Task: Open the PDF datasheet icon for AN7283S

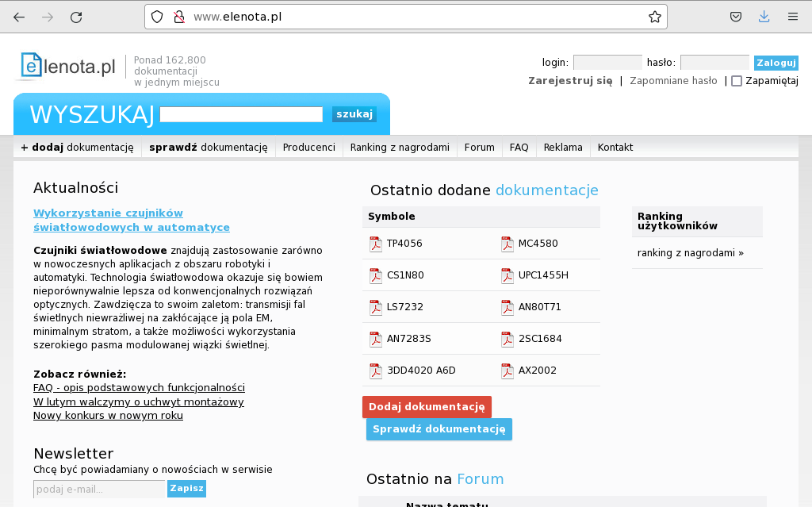Action: (x=374, y=338)
